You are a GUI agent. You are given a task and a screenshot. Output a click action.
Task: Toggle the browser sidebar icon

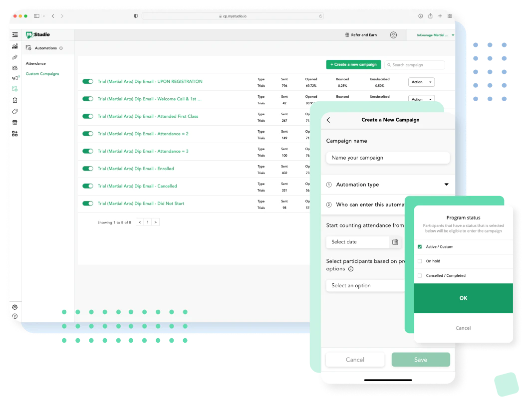[36, 16]
